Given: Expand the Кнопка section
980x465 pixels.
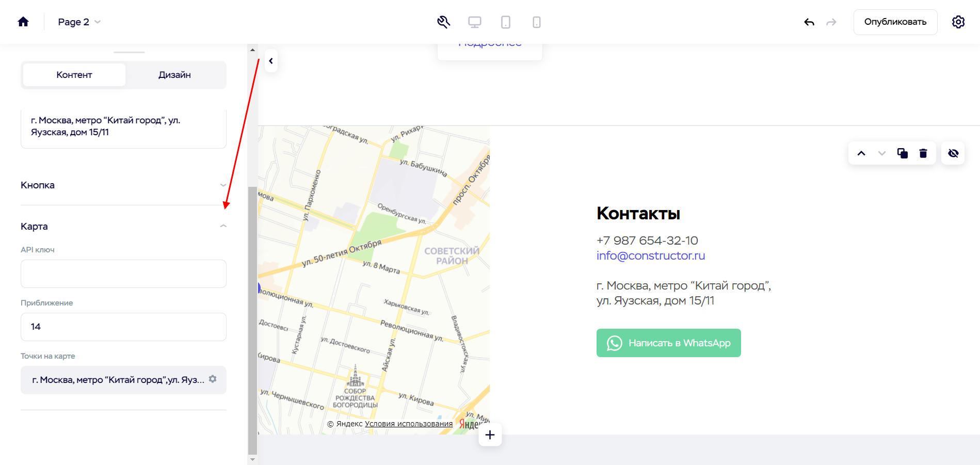Looking at the screenshot, I should coord(223,185).
